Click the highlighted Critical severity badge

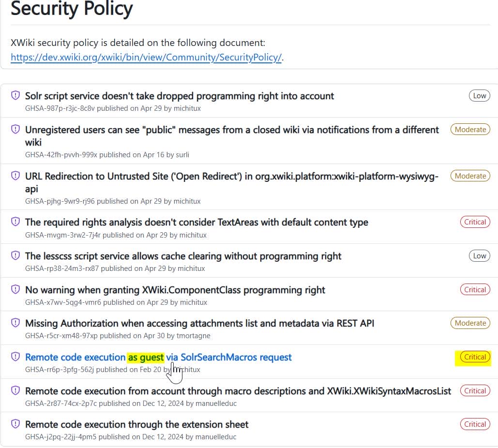click(475, 357)
